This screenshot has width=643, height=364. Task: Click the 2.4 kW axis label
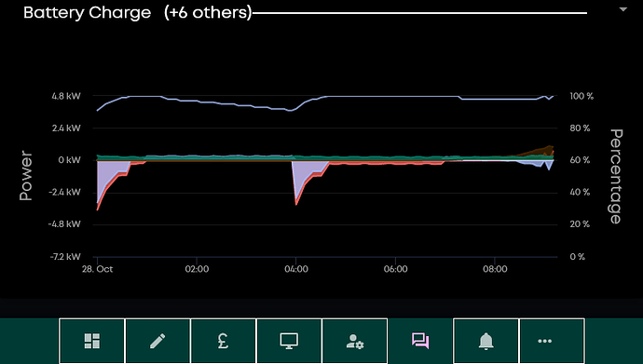pyautogui.click(x=66, y=128)
